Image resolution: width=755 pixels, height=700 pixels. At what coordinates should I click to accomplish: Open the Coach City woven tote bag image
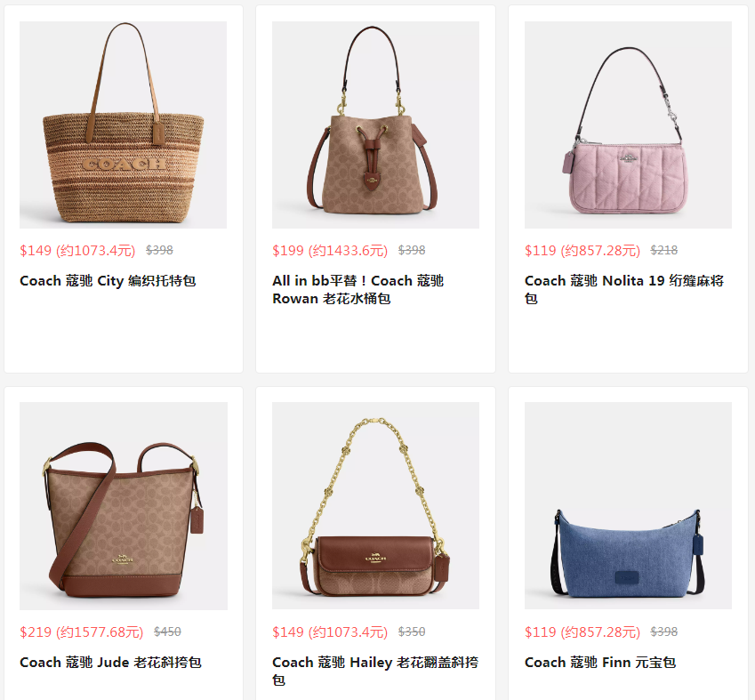pos(124,125)
